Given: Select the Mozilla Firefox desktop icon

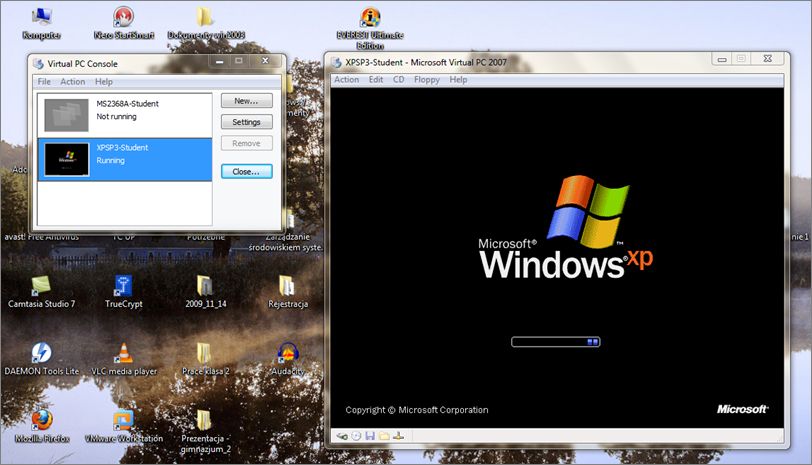Looking at the screenshot, I should (41, 426).
